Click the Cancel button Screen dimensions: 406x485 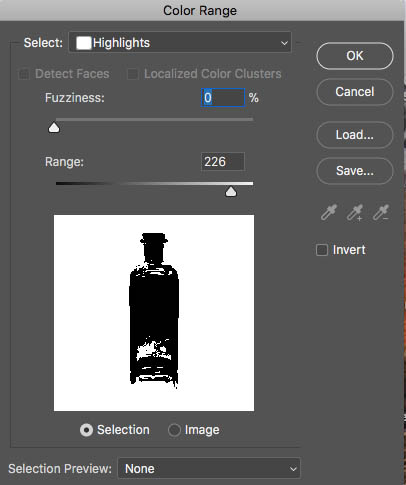coord(355,92)
